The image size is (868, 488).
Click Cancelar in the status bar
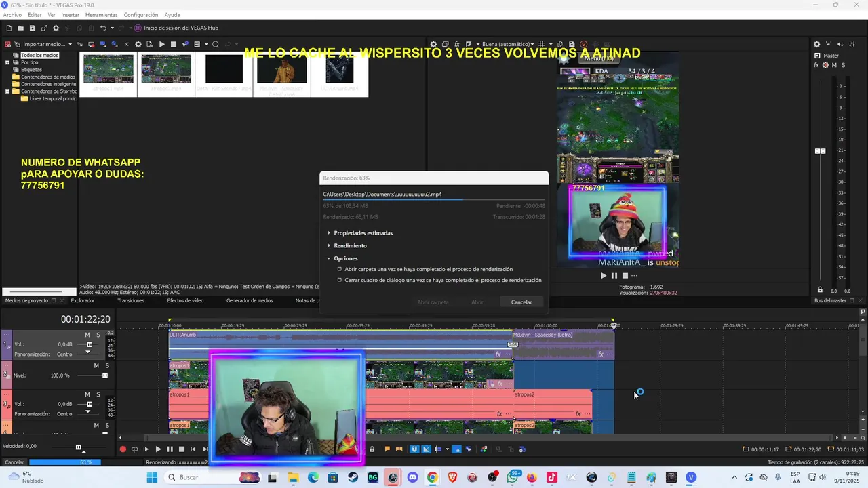point(14,462)
